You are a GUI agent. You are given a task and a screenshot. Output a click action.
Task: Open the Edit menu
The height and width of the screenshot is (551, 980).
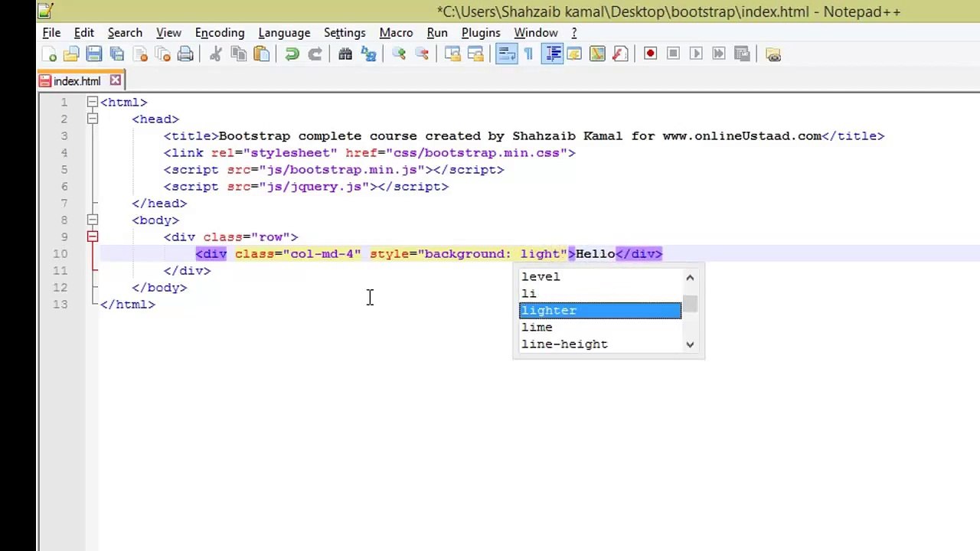tap(84, 33)
